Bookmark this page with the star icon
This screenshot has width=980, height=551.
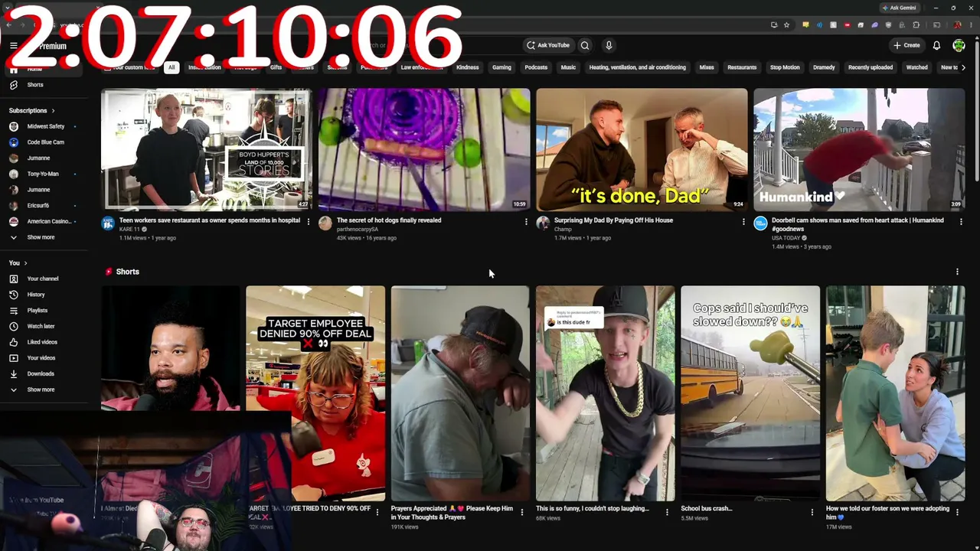coord(786,24)
